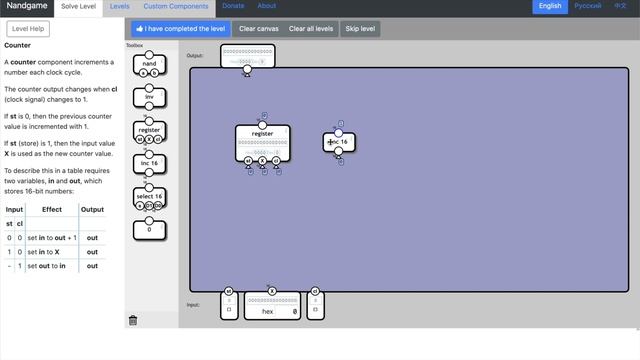
Task: Switch language to Chinese
Action: [620, 6]
